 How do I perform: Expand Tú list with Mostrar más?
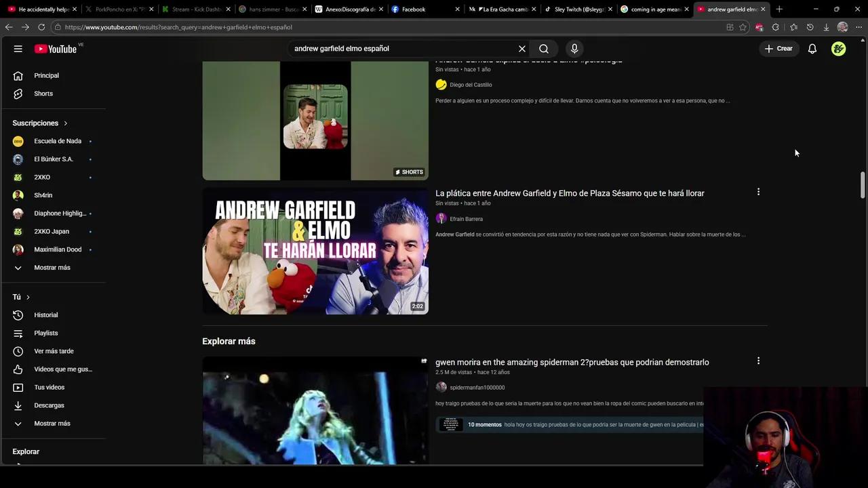coord(53,424)
